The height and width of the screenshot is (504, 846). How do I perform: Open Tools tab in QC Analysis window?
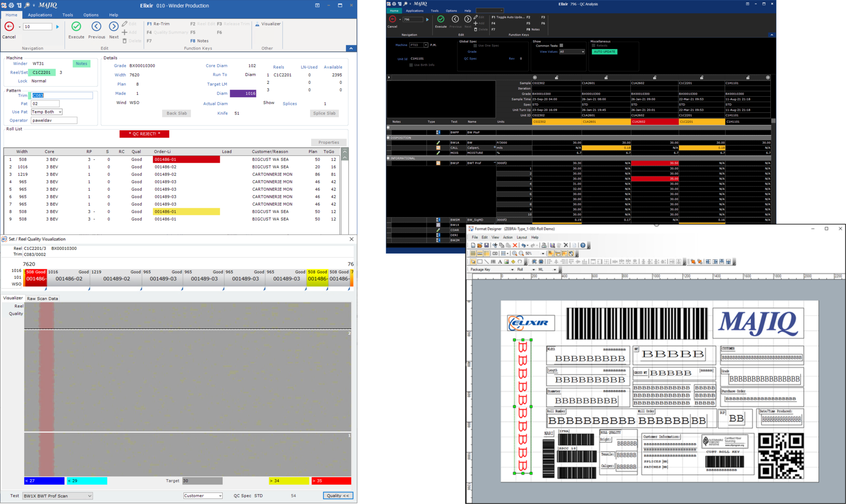pyautogui.click(x=435, y=11)
